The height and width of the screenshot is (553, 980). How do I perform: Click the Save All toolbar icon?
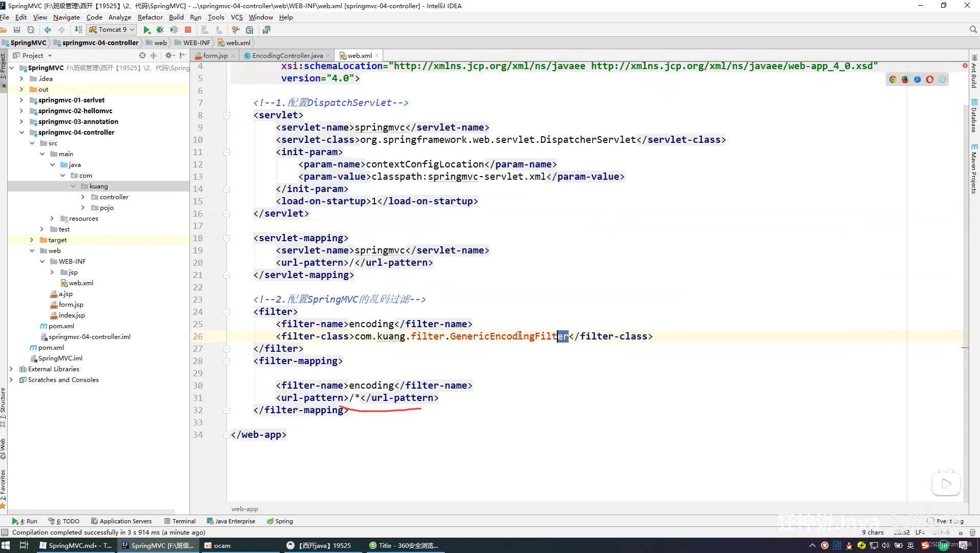click(x=17, y=30)
